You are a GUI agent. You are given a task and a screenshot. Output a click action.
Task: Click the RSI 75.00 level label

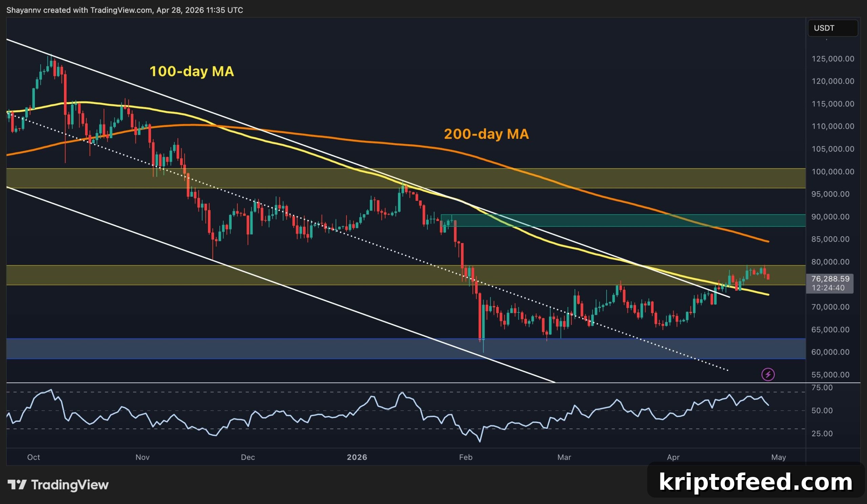822,388
